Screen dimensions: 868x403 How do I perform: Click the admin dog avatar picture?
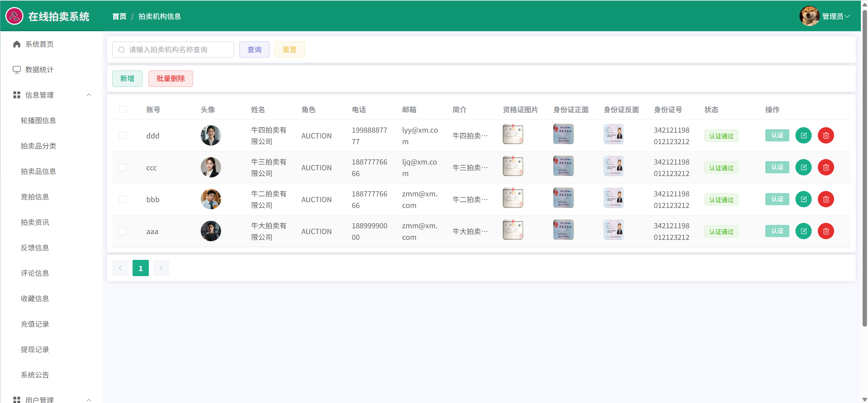[x=809, y=16]
